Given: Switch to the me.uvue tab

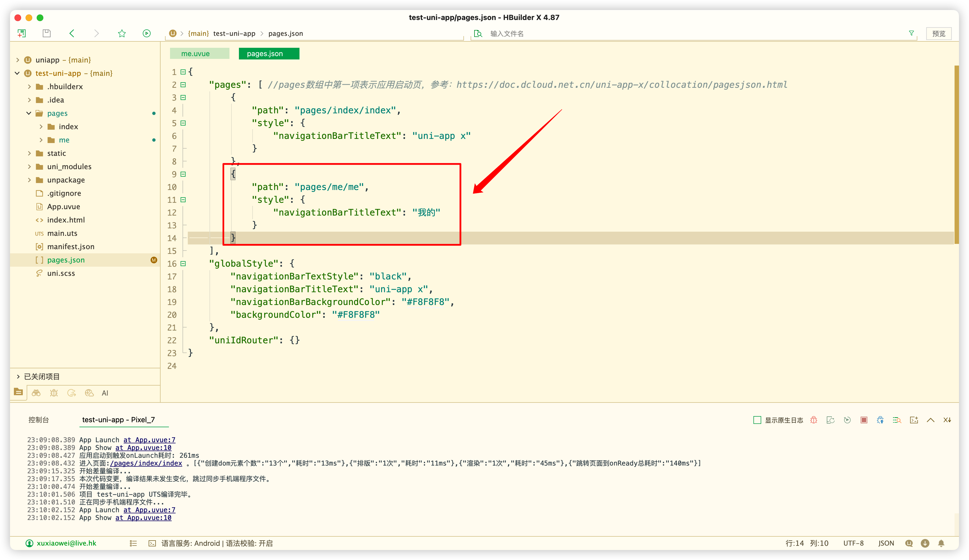Looking at the screenshot, I should tap(196, 54).
